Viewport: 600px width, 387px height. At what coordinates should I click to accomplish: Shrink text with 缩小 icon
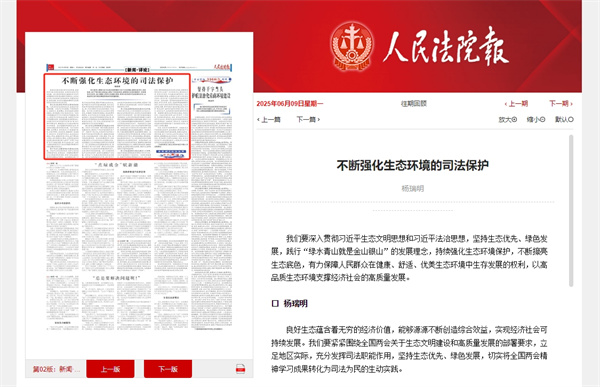click(x=536, y=119)
